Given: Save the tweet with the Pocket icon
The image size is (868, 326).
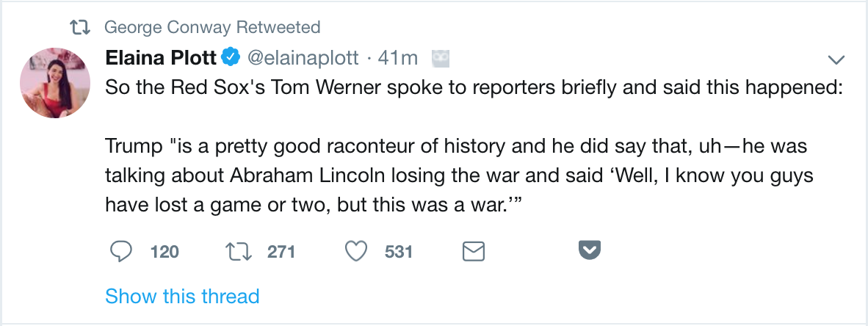Looking at the screenshot, I should 590,252.
